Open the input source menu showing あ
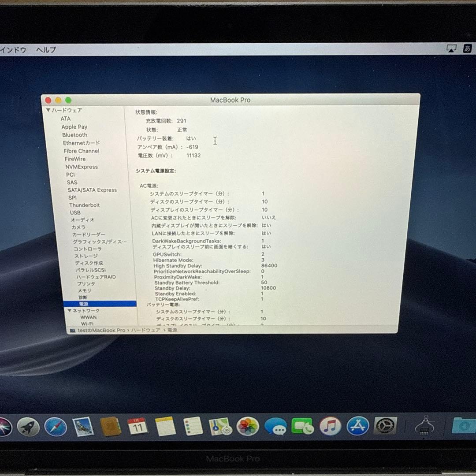The width and height of the screenshot is (476, 476). tap(466, 49)
